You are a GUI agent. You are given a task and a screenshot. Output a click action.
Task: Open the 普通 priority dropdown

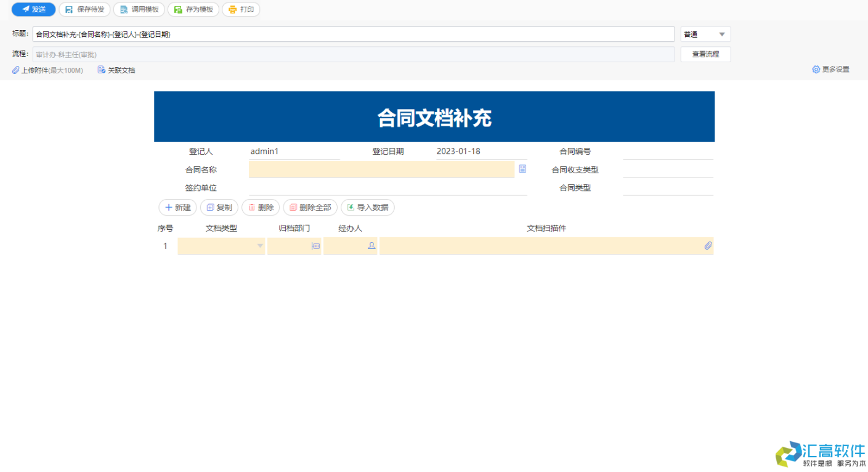(x=705, y=34)
